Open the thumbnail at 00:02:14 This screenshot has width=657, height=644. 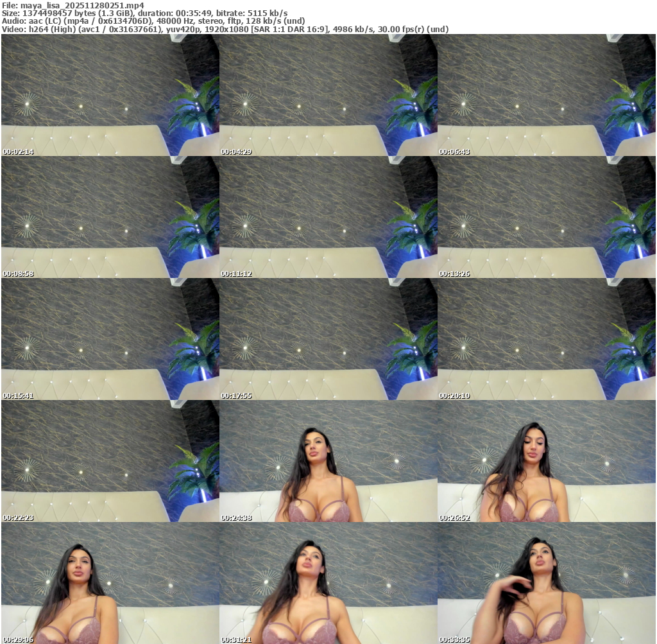(110, 95)
